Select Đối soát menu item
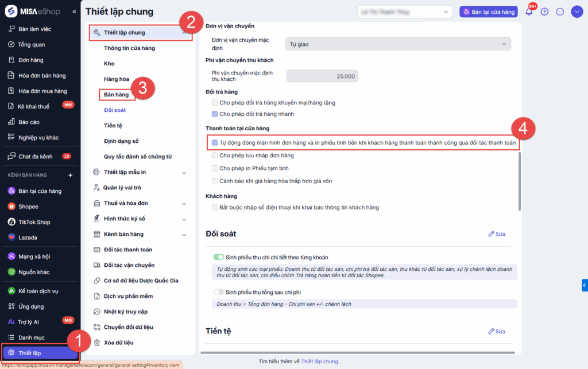The image size is (588, 369). [x=115, y=110]
